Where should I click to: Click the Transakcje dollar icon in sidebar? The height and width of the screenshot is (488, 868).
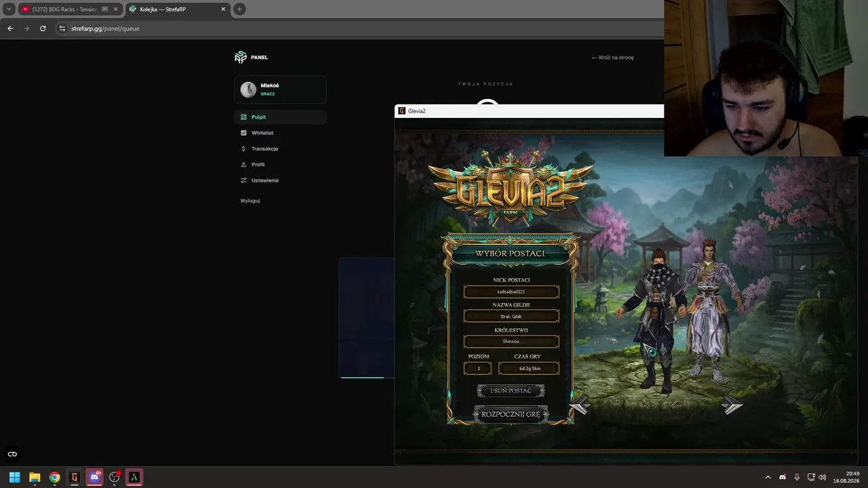tap(243, 148)
